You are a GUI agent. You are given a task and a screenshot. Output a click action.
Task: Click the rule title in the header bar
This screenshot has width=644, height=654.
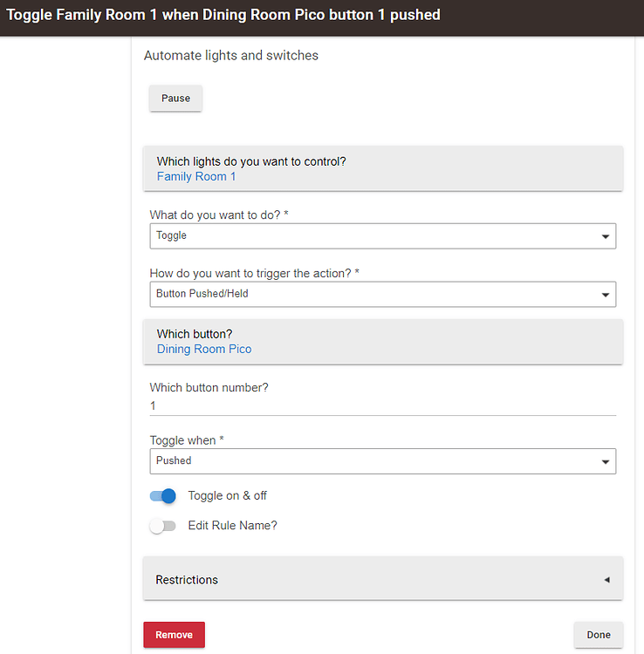[x=223, y=15]
